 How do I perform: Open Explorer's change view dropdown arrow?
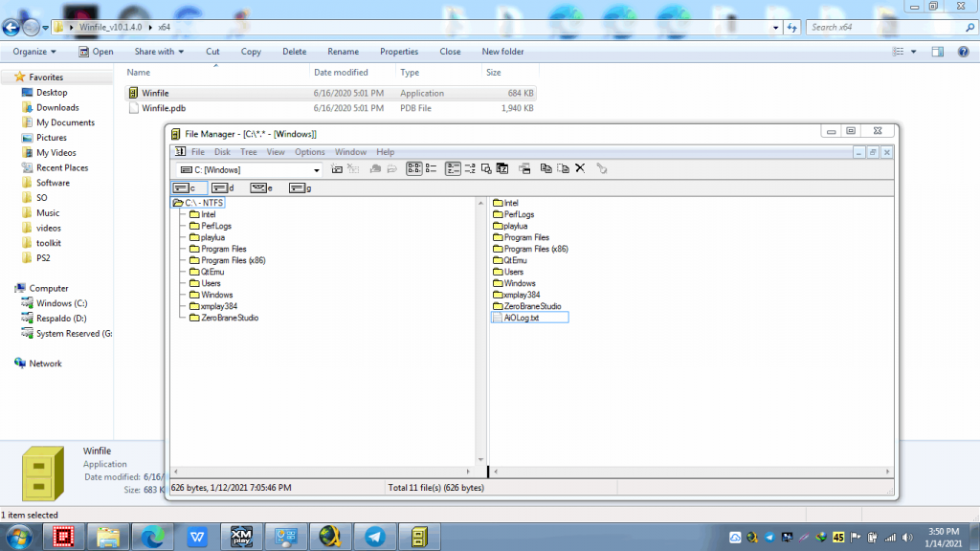point(913,52)
